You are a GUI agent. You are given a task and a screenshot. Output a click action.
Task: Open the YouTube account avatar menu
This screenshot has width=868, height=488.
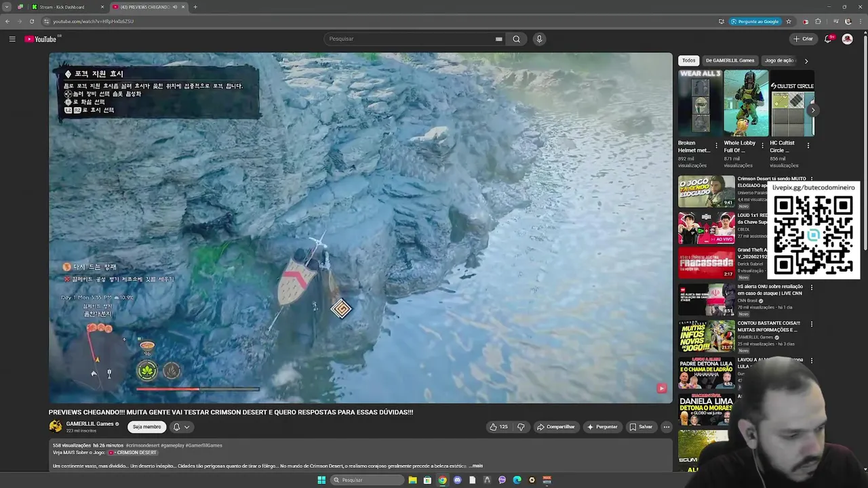[847, 39]
